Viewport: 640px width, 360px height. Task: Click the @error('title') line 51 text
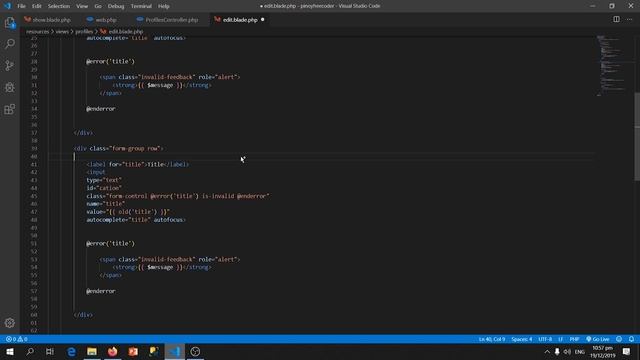110,243
